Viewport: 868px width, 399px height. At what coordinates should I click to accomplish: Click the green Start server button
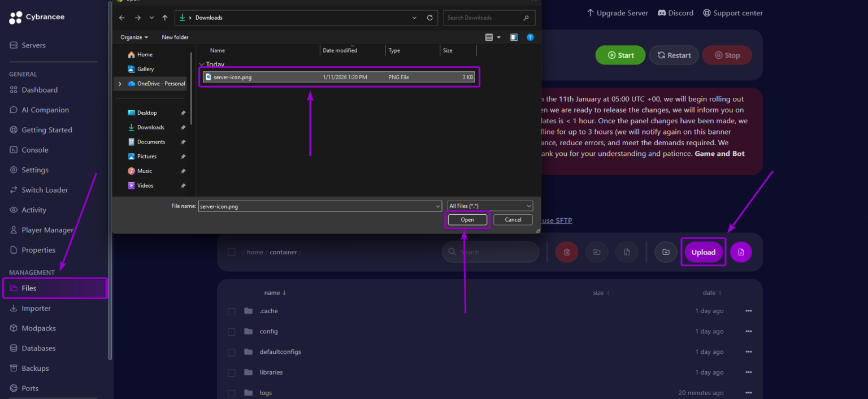[x=620, y=55]
